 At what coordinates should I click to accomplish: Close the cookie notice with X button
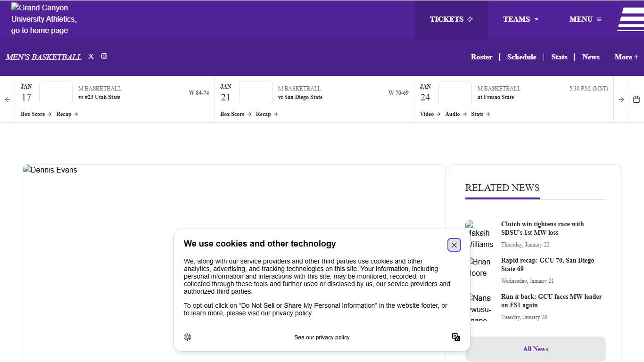[454, 245]
